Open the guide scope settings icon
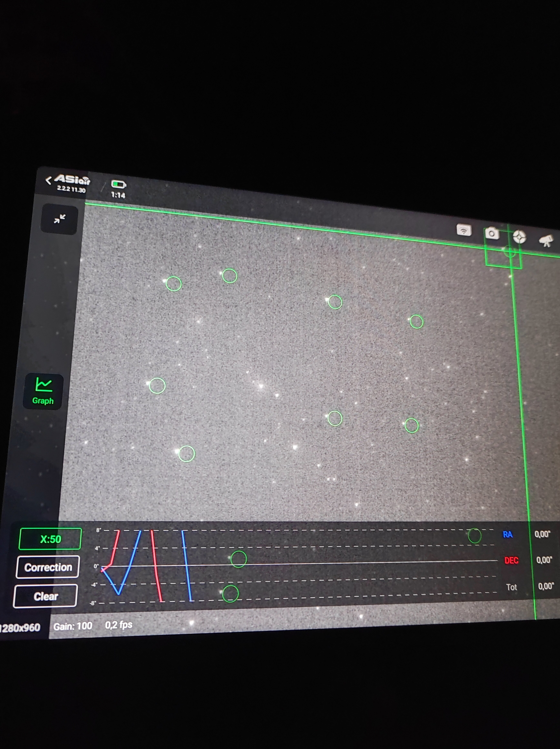 519,237
